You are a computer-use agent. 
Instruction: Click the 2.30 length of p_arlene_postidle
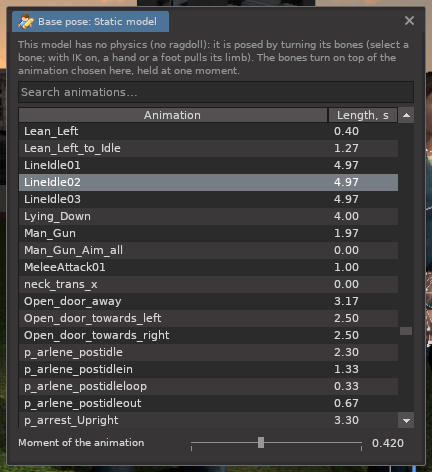[x=346, y=352]
